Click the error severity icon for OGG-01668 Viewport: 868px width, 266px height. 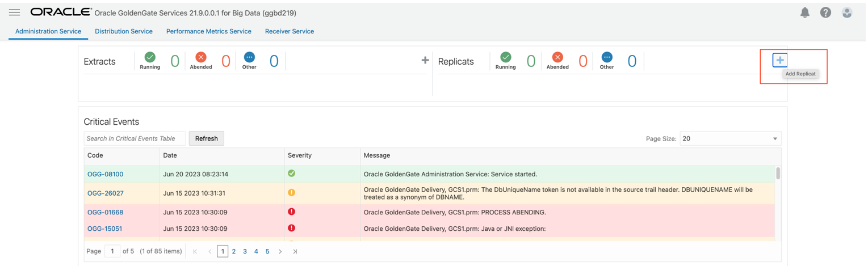pos(291,212)
